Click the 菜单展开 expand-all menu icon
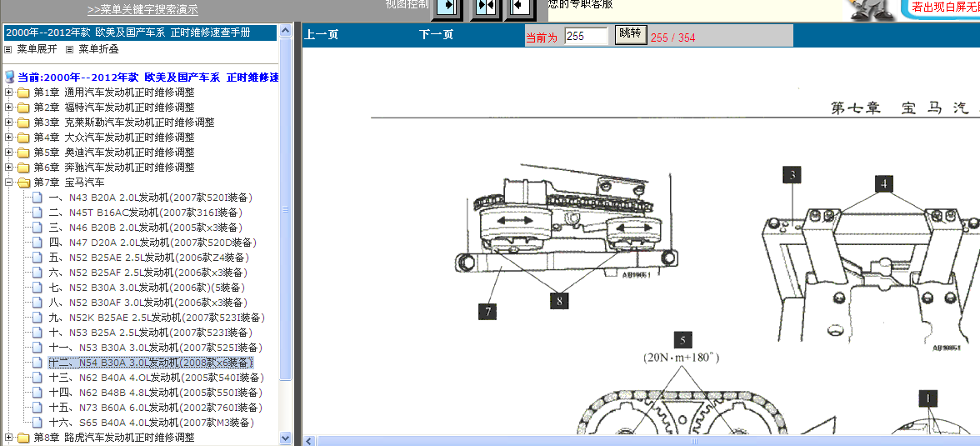Viewport: 980px width, 446px height. coord(8,49)
